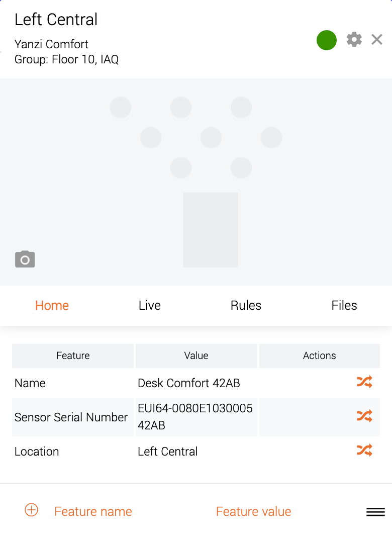
Task: Click the device placeholder image
Action: point(196,182)
